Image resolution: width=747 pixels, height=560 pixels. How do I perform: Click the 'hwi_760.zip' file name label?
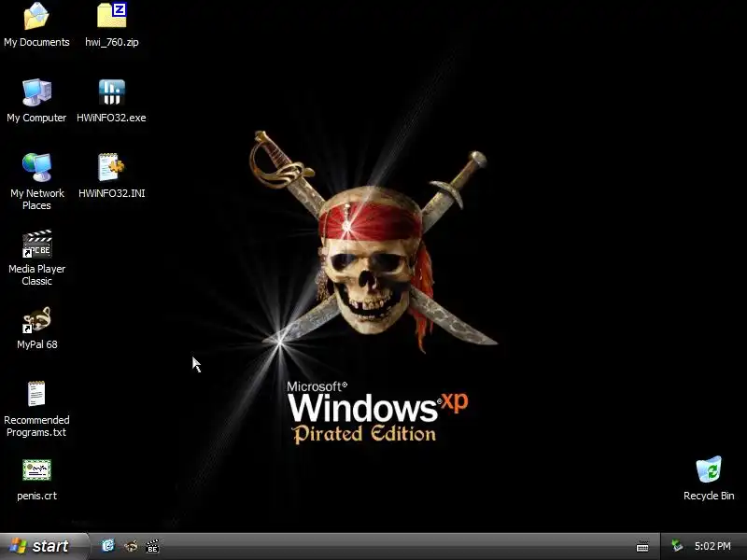coord(111,42)
